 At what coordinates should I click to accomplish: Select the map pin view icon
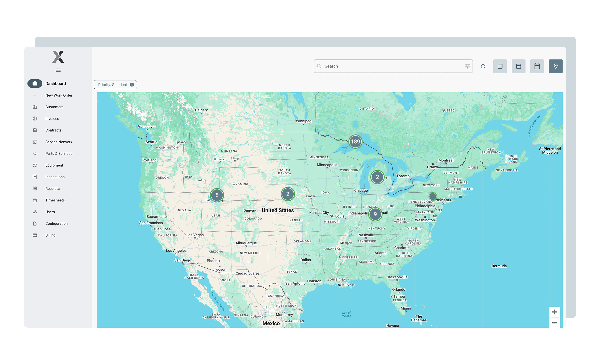click(x=555, y=66)
